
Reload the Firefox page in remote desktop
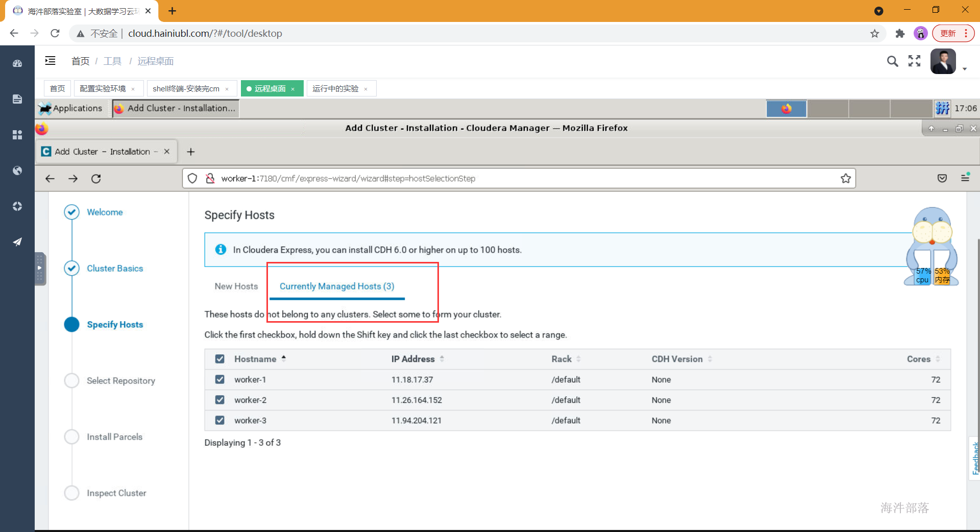coord(96,179)
